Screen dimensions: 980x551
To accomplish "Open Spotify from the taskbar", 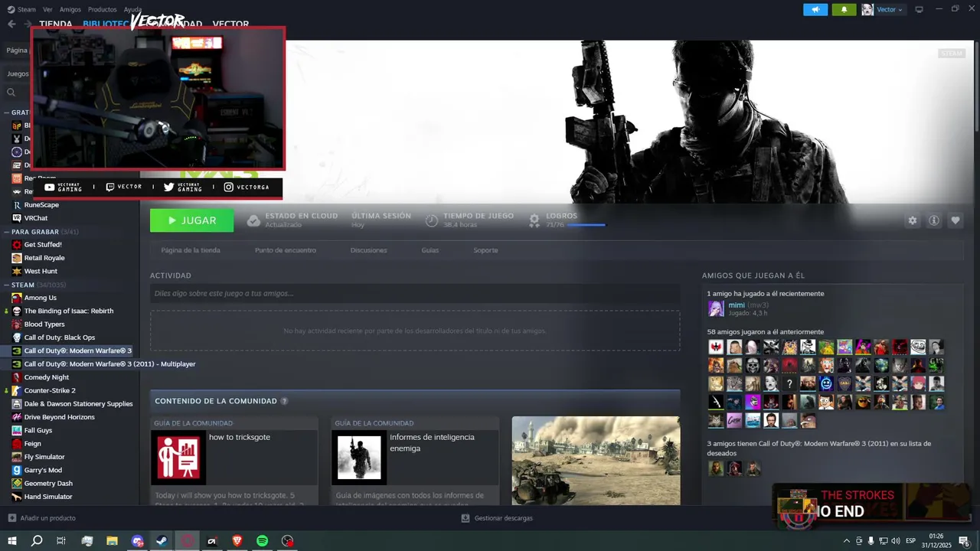I will [262, 541].
